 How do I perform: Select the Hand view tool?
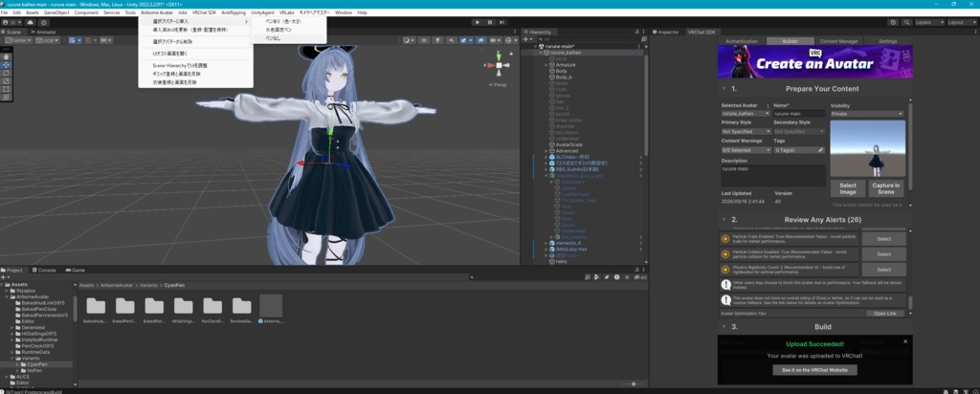point(7,56)
